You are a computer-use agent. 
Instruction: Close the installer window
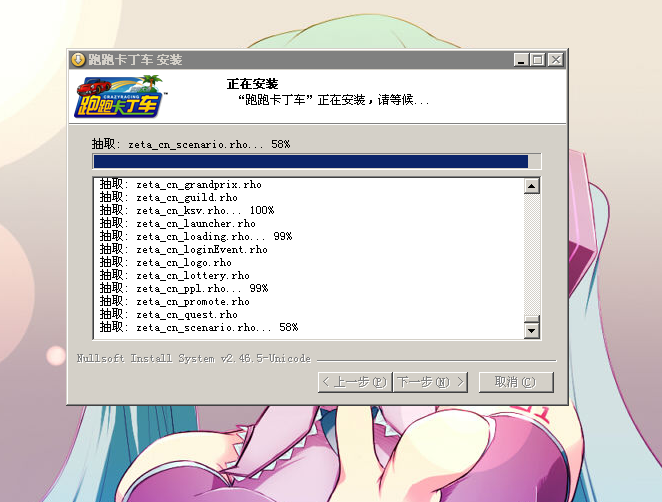[556, 60]
